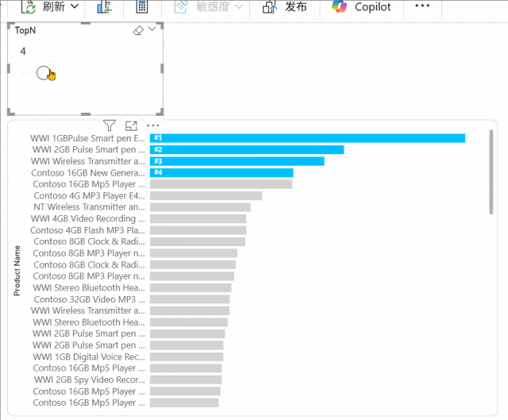Image resolution: width=508 pixels, height=420 pixels.
Task: Click the TopN value input showing 4
Action: click(40, 51)
